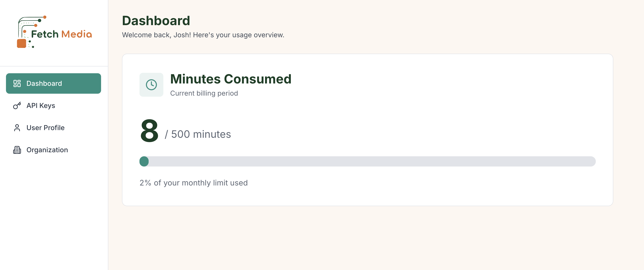Go to the User Profile page
The height and width of the screenshot is (270, 644).
(x=45, y=128)
